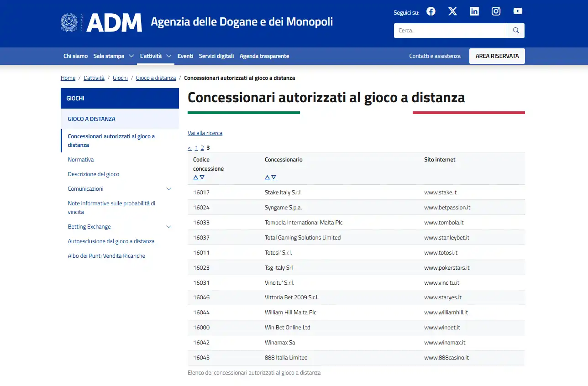The width and height of the screenshot is (588, 386).
Task: Open ADM YouTube icon
Action: (x=518, y=11)
